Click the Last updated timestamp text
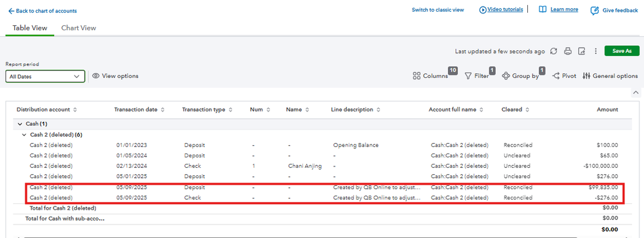Screen dimensions: 644x238 click(500, 52)
